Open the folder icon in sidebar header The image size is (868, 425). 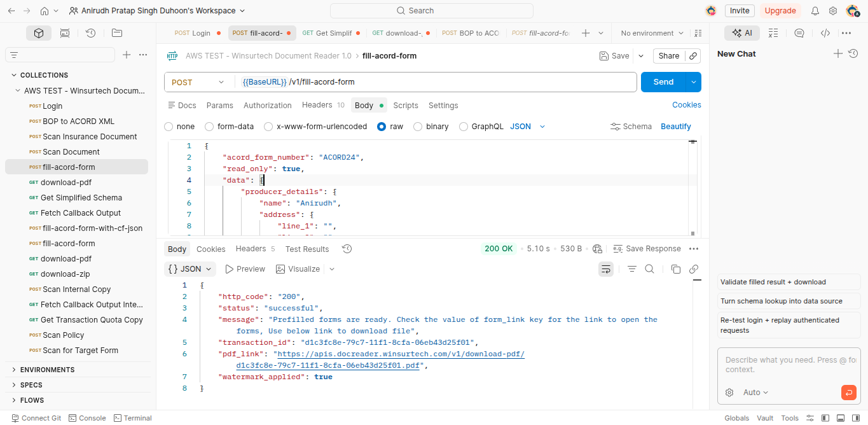pos(116,33)
